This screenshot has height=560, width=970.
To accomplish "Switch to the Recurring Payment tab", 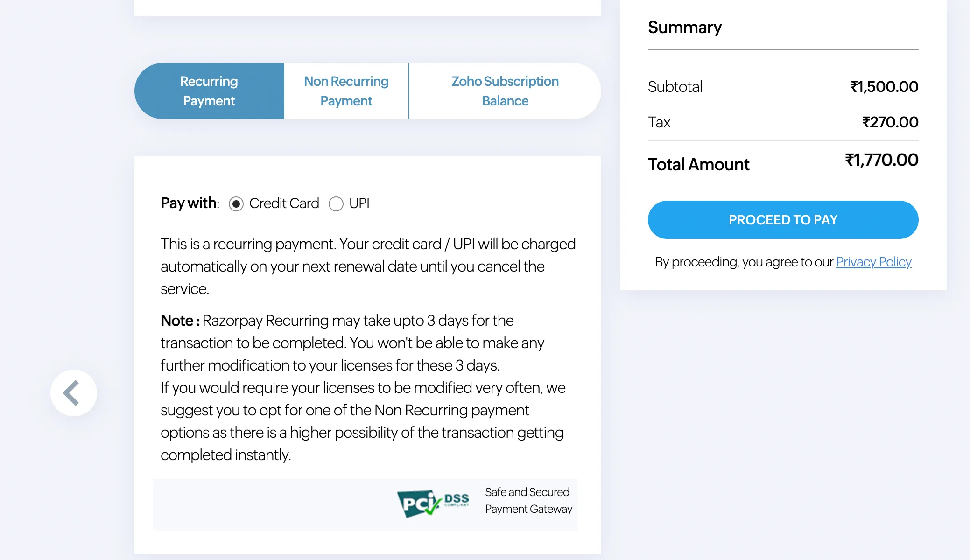I will click(209, 91).
